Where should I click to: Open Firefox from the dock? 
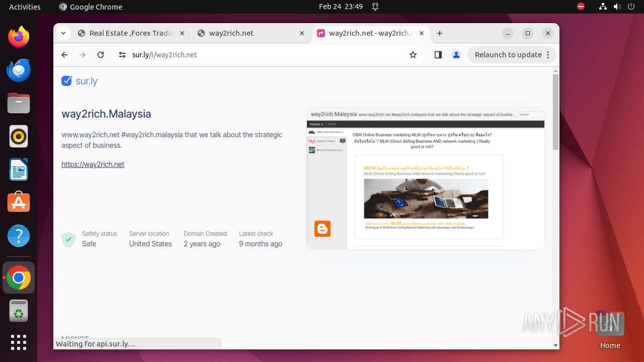coord(19,37)
